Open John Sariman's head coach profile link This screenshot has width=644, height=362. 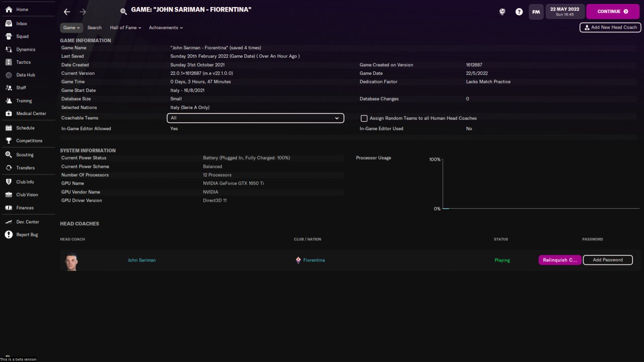click(142, 260)
